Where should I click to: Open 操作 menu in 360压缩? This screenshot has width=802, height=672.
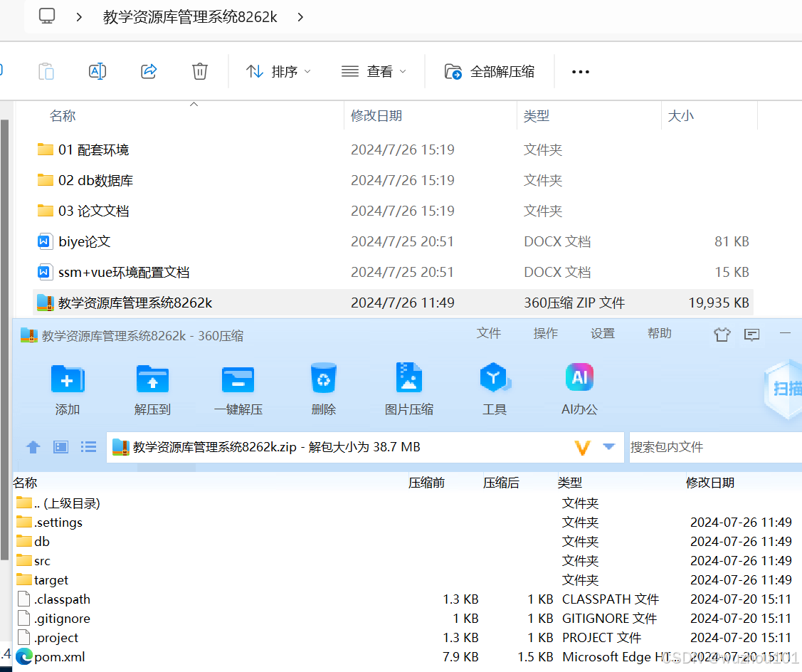click(x=545, y=334)
